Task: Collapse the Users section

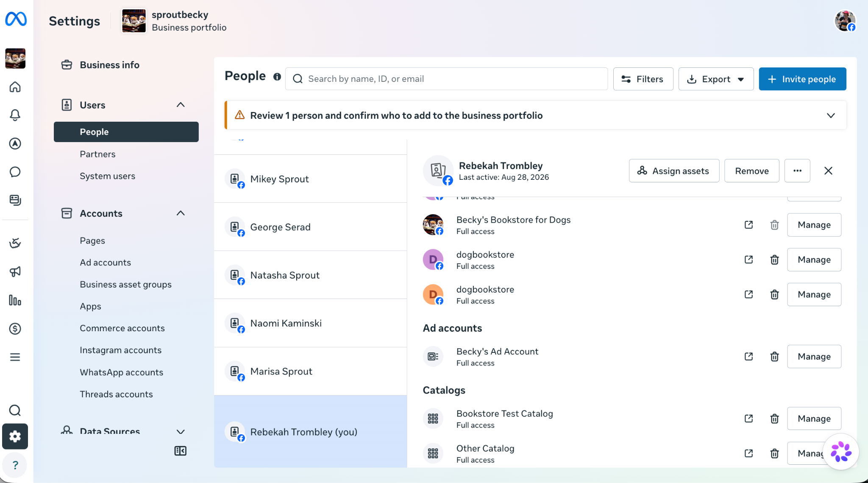Action: click(x=181, y=105)
